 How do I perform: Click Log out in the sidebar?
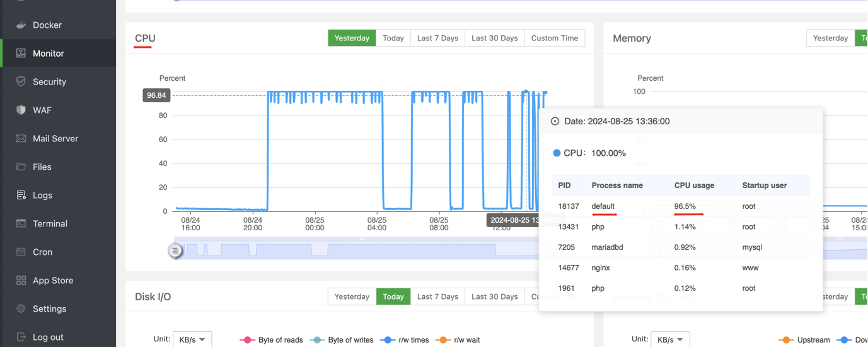click(48, 338)
